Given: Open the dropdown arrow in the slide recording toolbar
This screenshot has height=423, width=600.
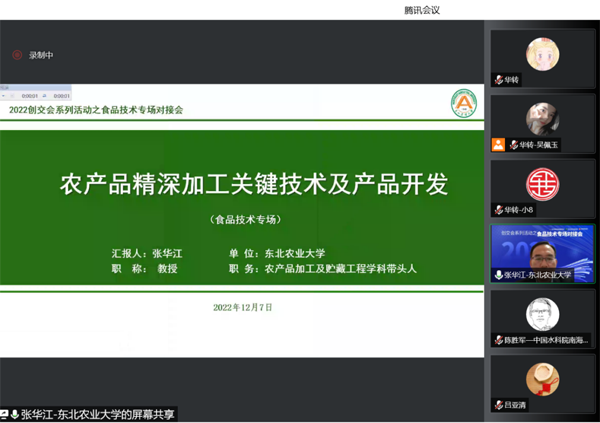Looking at the screenshot, I should point(3,96).
